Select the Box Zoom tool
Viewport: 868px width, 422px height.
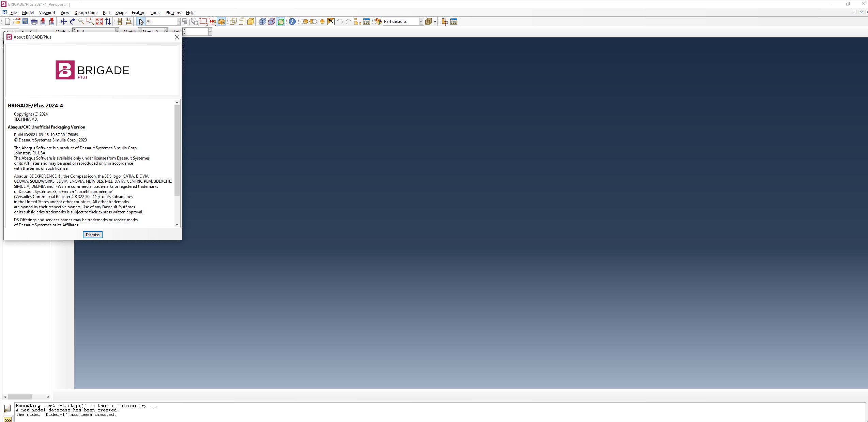point(90,21)
